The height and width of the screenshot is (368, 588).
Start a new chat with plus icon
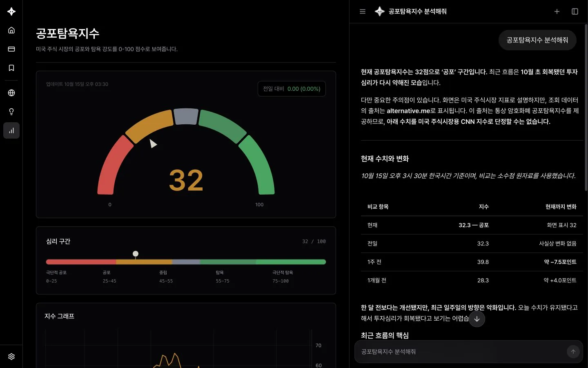pyautogui.click(x=557, y=11)
